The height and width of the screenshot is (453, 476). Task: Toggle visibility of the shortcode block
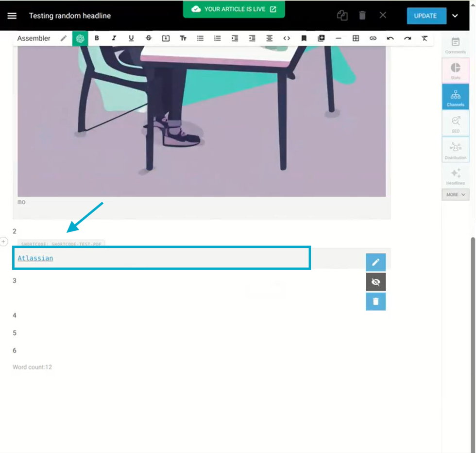coord(375,282)
